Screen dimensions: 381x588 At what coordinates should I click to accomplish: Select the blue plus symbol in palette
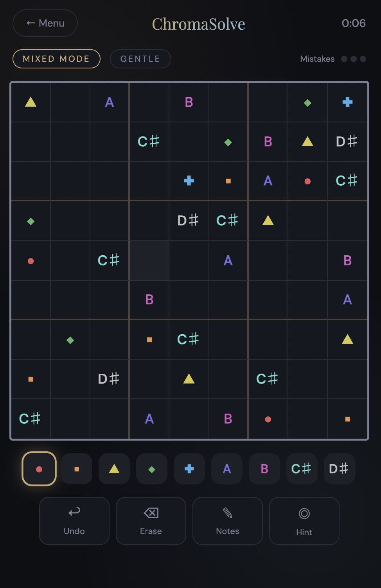[189, 469]
